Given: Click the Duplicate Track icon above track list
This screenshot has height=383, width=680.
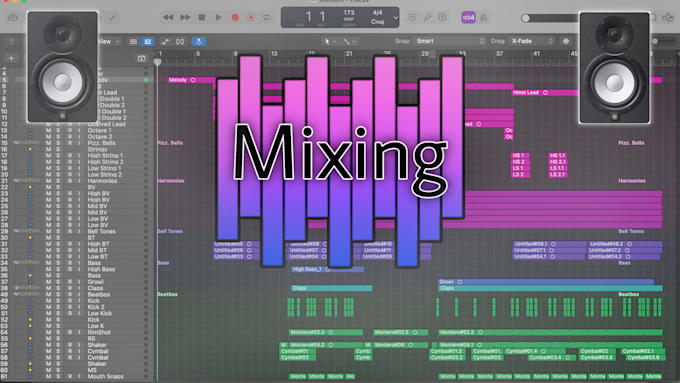Looking at the screenshot, I should pyautogui.click(x=141, y=58).
